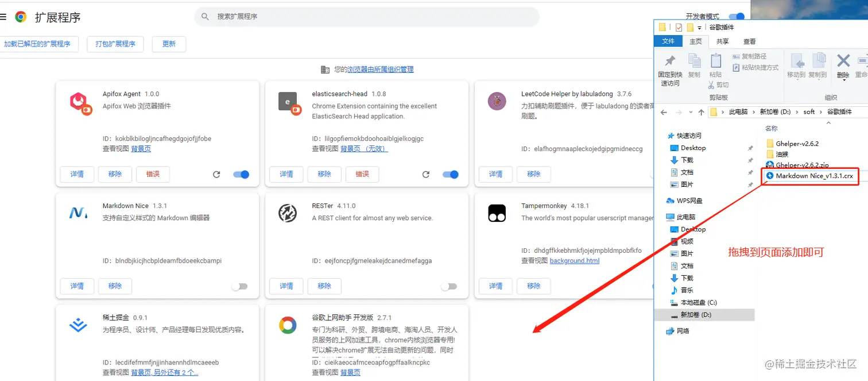Select the 油猴 folder in Explorer
868x381 pixels.
777,155
